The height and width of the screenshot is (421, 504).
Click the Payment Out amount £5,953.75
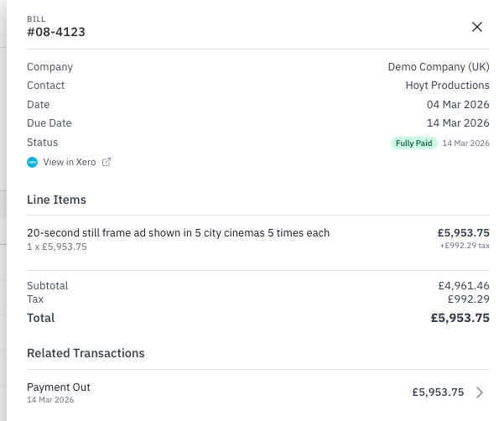438,392
